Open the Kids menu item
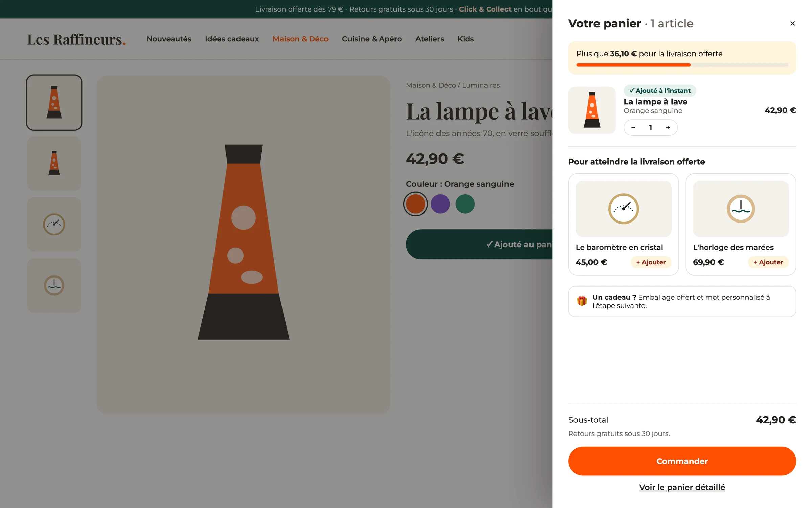This screenshot has width=812, height=508. [466, 39]
